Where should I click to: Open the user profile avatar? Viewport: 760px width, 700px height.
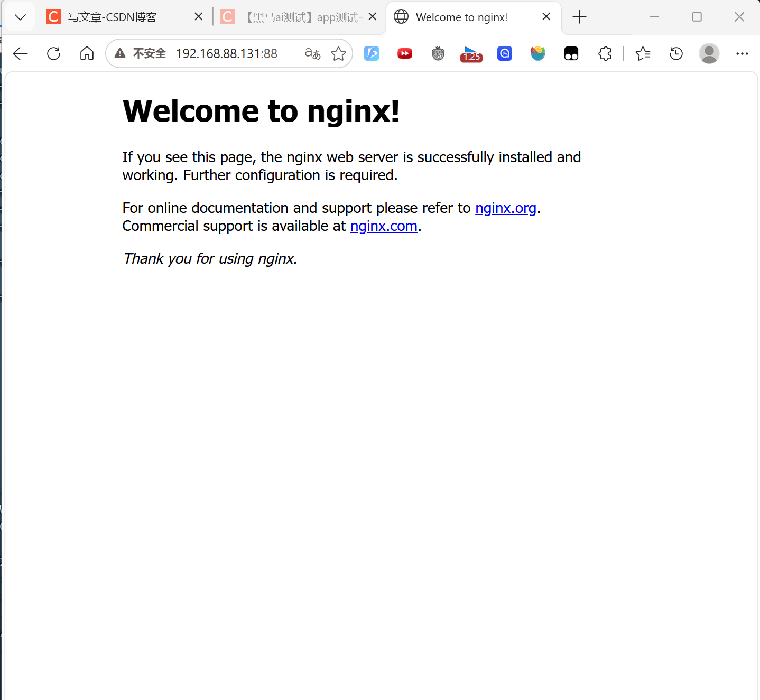coord(709,53)
